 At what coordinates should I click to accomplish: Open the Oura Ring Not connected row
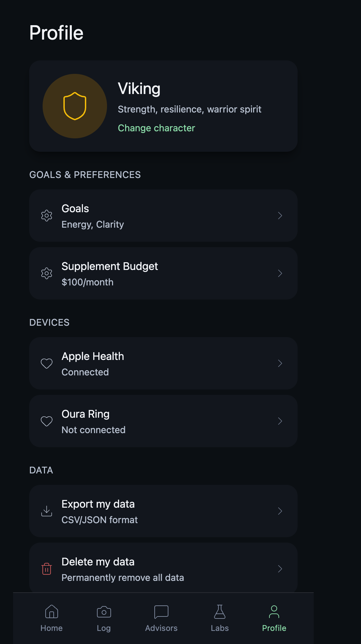pyautogui.click(x=163, y=421)
